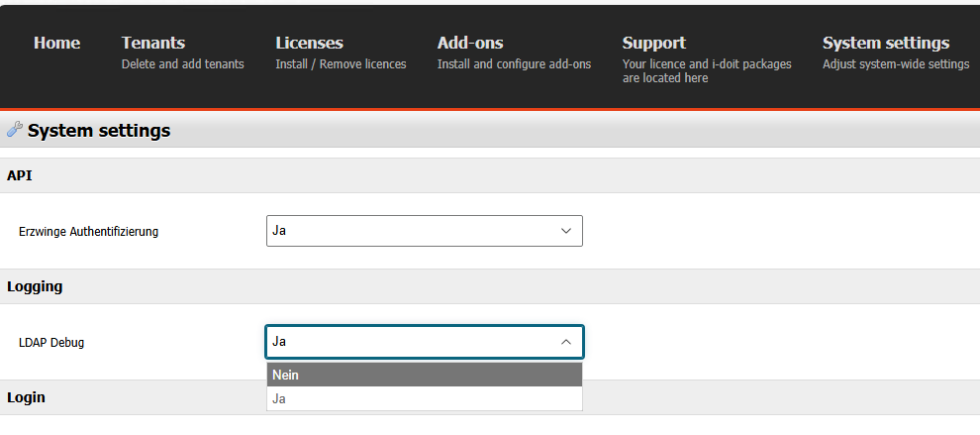
Task: Click the Logging section header
Action: (x=35, y=286)
